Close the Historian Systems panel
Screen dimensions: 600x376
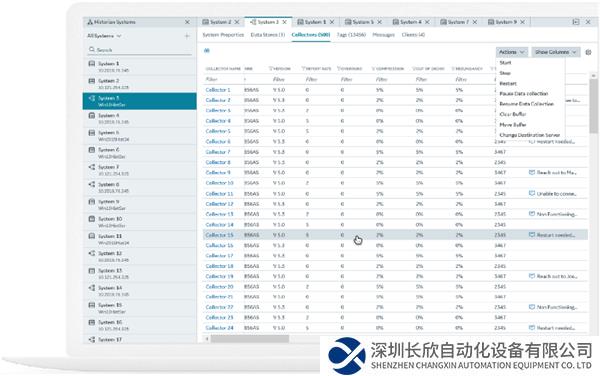[x=188, y=22]
